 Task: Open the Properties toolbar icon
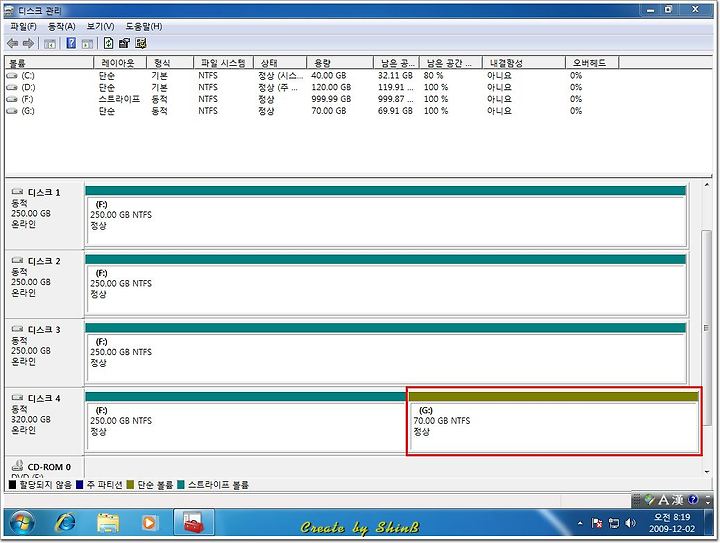(124, 43)
